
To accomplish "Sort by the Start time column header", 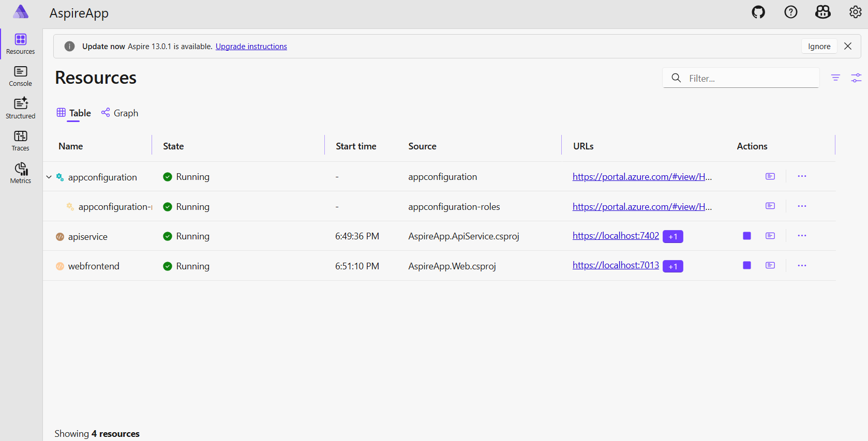I will (x=356, y=146).
